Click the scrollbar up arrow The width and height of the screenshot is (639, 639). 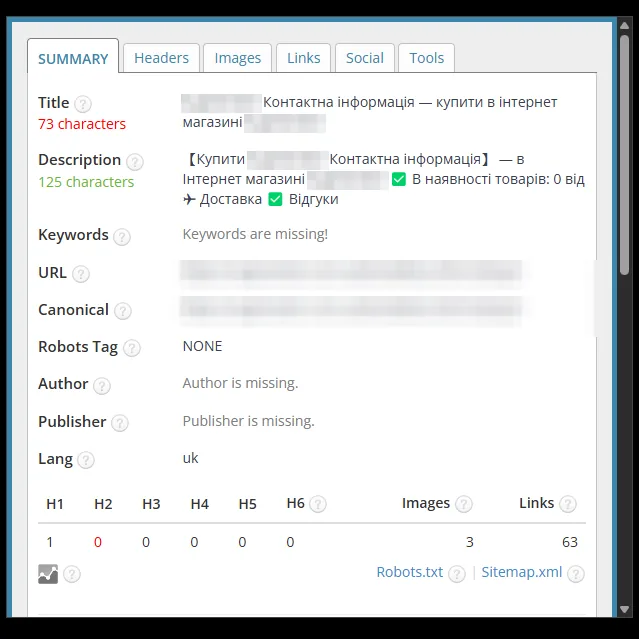(x=624, y=26)
